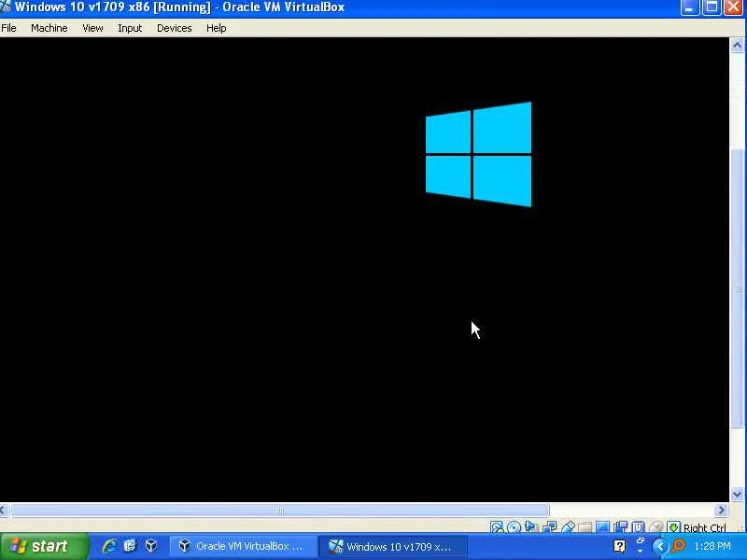This screenshot has width=747, height=560.
Task: Click the CPU virtualization status icon
Action: pyautogui.click(x=638, y=526)
